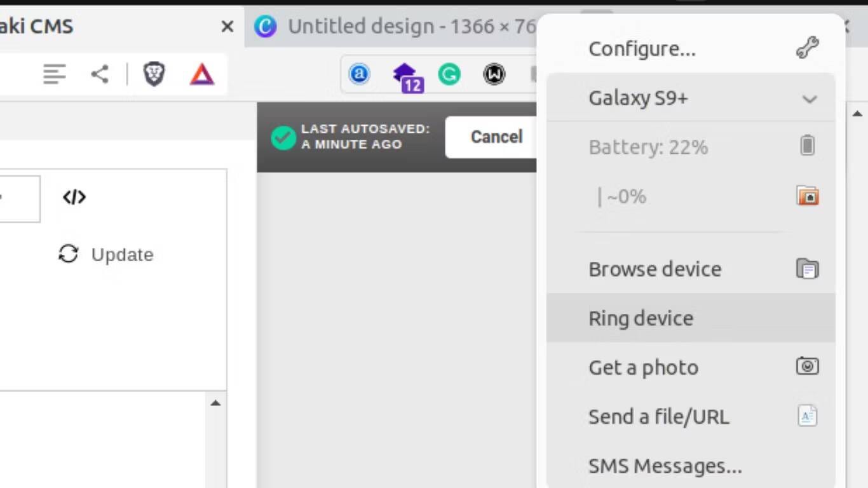Select Browse device menu entry

(654, 269)
